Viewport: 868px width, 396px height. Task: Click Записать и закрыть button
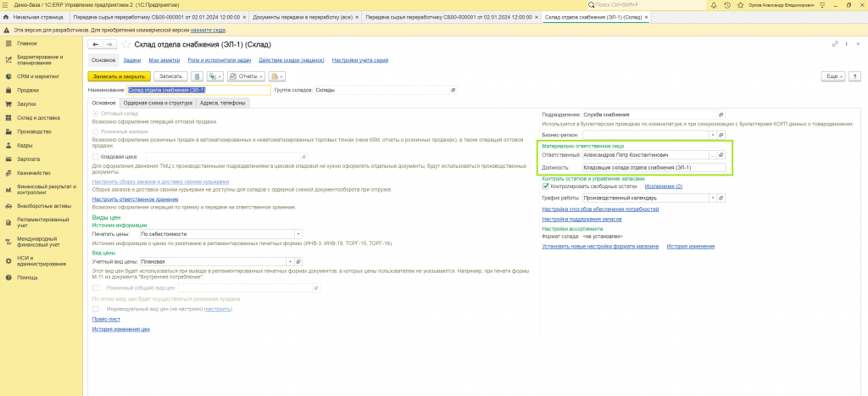[119, 76]
